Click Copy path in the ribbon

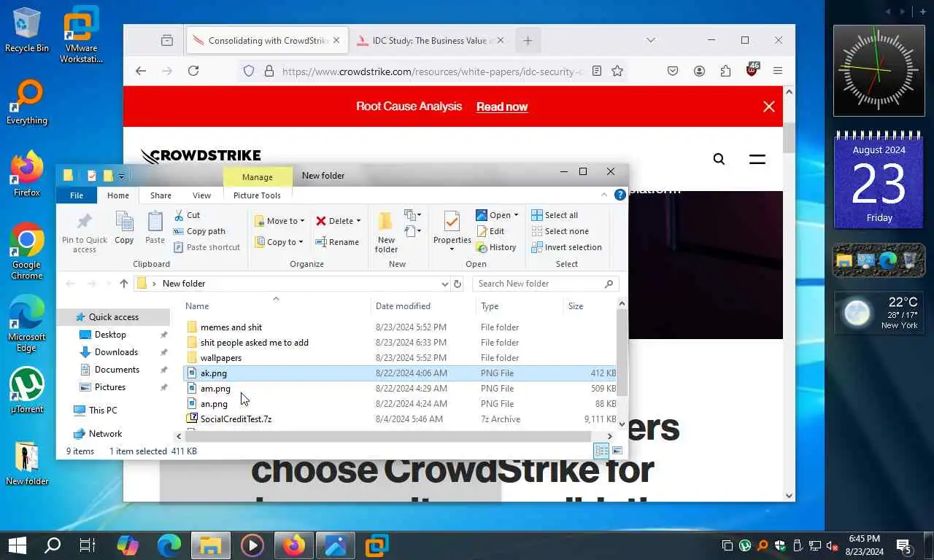tap(199, 231)
